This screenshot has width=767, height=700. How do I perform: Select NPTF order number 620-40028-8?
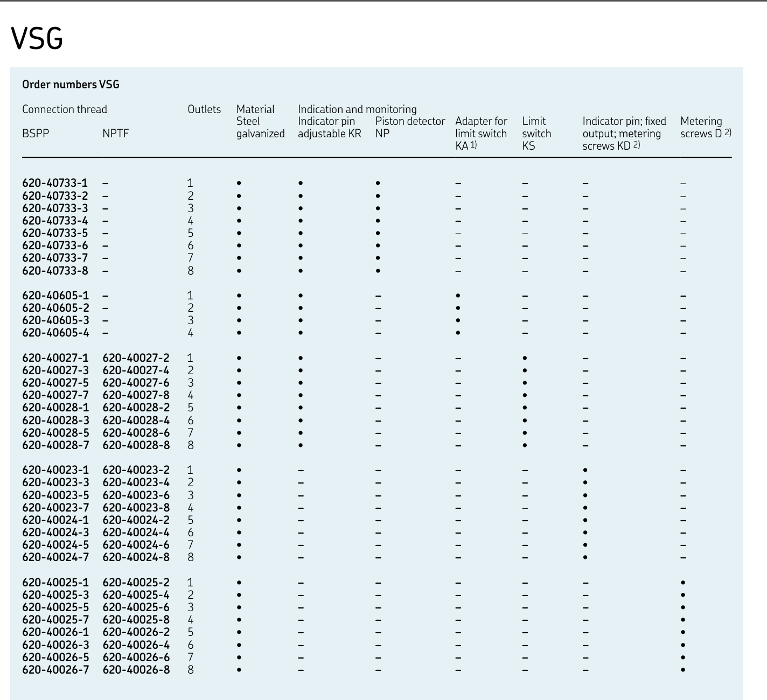tap(136, 445)
